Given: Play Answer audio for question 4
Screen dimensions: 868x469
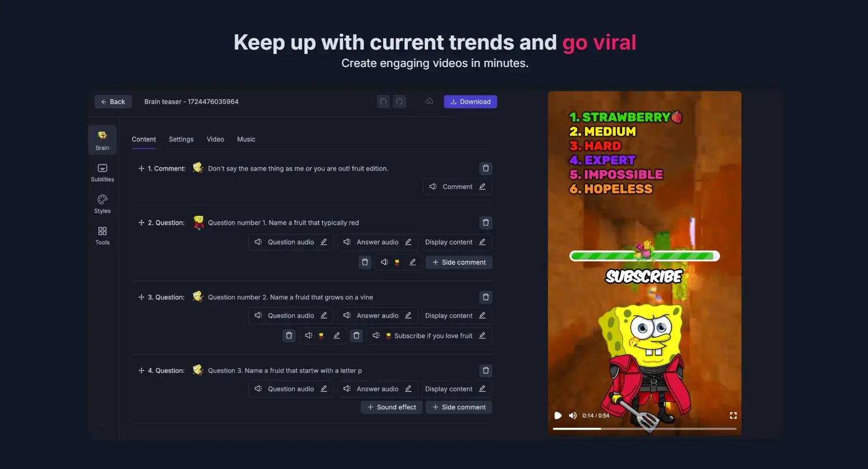Looking at the screenshot, I should (347, 389).
